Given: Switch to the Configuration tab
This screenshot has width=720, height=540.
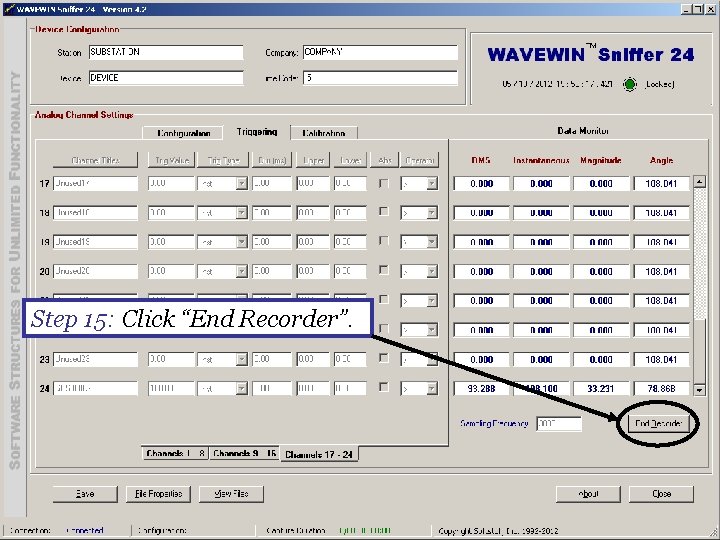Looking at the screenshot, I should pyautogui.click(x=183, y=133).
